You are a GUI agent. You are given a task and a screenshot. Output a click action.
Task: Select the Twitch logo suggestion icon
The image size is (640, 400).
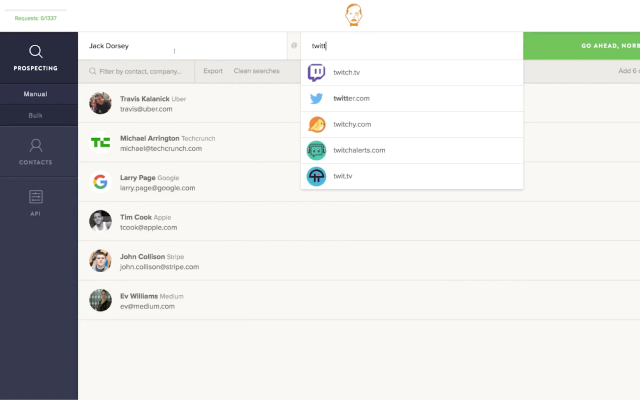pyautogui.click(x=316, y=73)
